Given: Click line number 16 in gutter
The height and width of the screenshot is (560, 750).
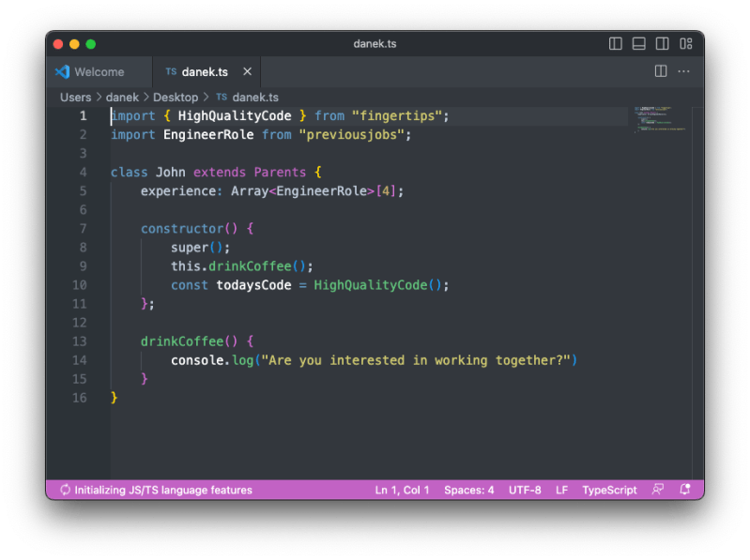Looking at the screenshot, I should pos(80,398).
